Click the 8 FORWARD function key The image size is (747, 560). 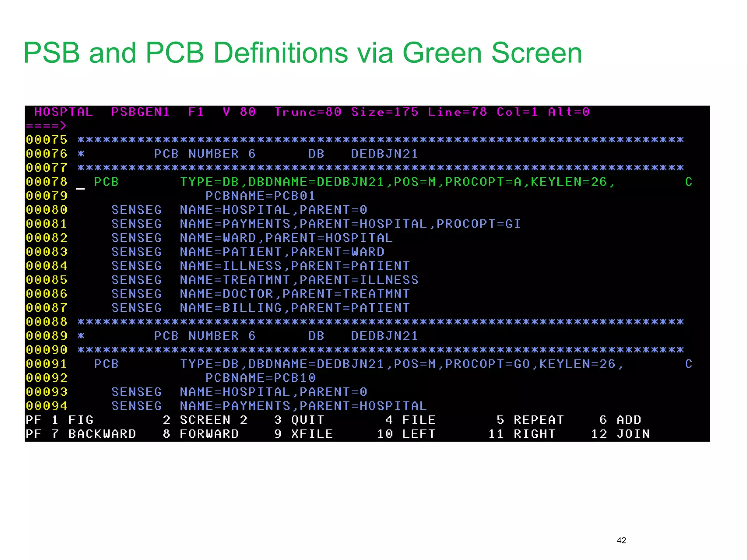click(201, 434)
